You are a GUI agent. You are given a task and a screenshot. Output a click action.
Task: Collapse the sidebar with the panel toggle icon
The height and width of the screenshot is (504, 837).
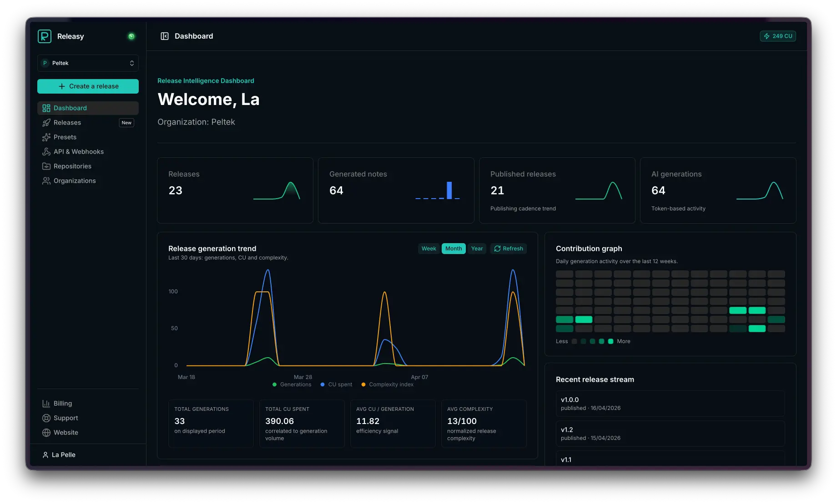(165, 36)
